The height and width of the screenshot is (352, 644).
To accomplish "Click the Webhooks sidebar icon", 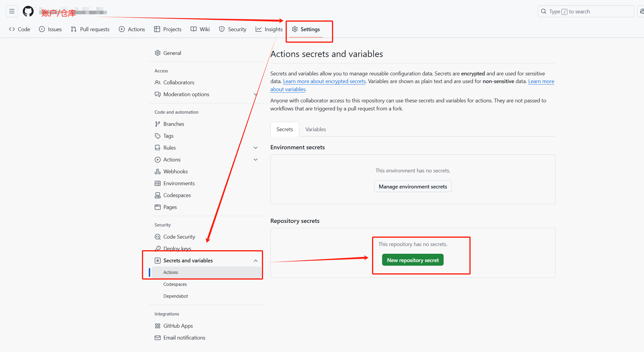I will (157, 172).
